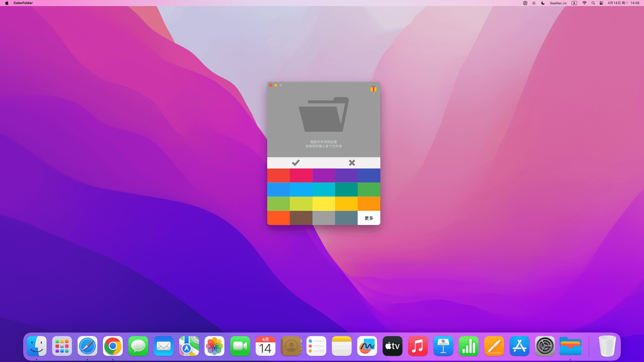
Task: Pick the gray color swatch
Action: (324, 218)
